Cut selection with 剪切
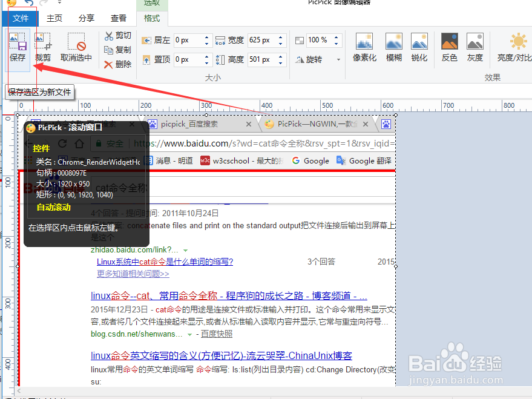Screen dimensions: 532x399 (118, 36)
